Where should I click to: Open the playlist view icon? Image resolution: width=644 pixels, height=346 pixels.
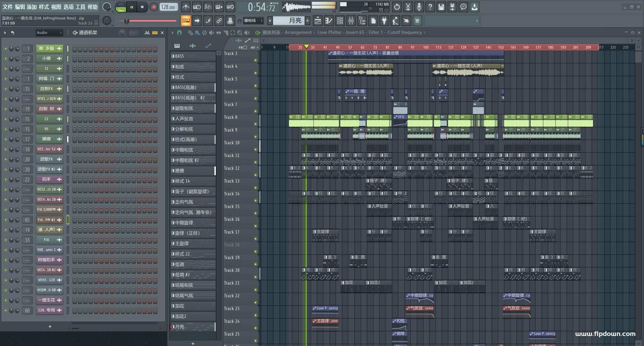[x=318, y=21]
